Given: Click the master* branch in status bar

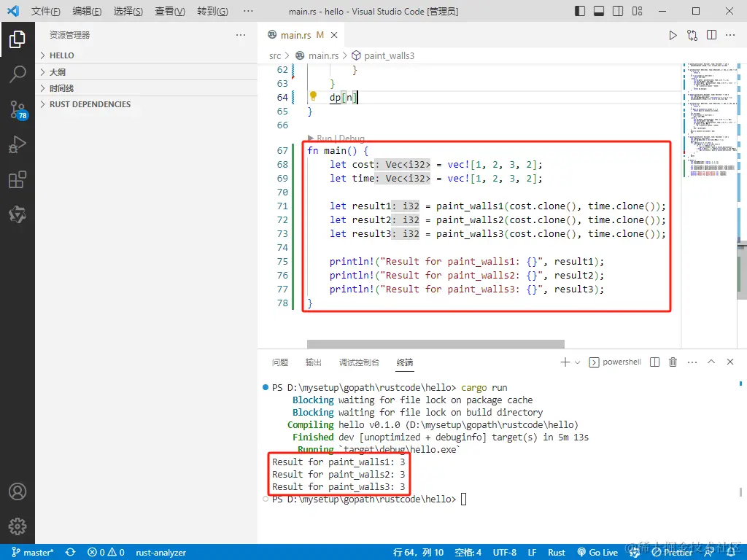Looking at the screenshot, I should [x=33, y=553].
